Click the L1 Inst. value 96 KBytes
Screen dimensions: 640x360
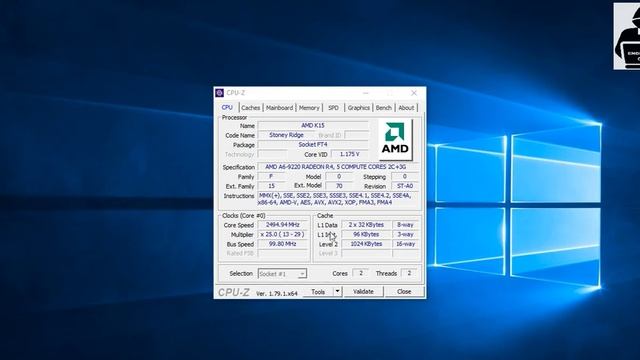366,234
